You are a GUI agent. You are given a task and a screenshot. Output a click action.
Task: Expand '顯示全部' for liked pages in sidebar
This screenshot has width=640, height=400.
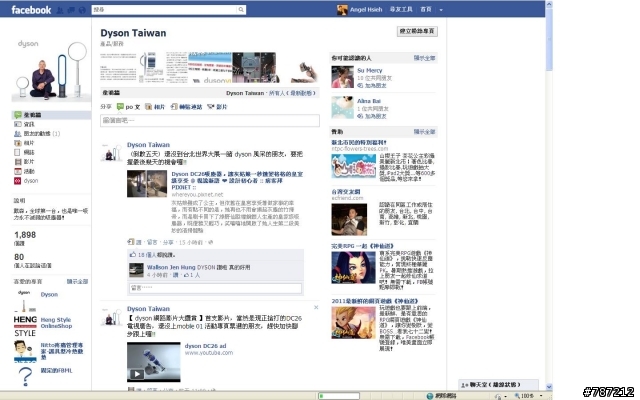[x=77, y=282]
